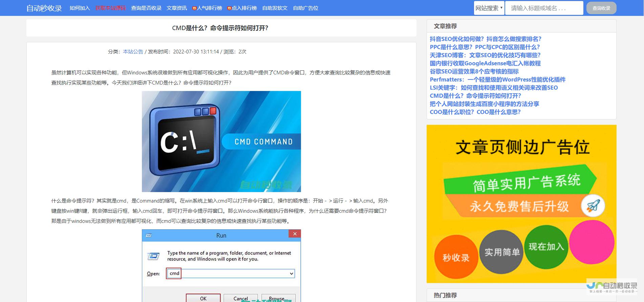Focus the 请输入标题或域名 search field
Viewport: 644px width, 302px height.
tap(544, 8)
